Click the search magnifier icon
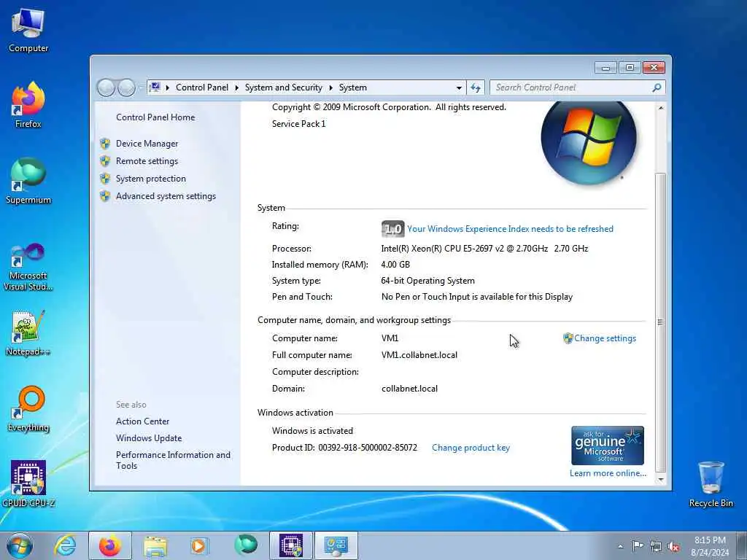 pos(657,87)
